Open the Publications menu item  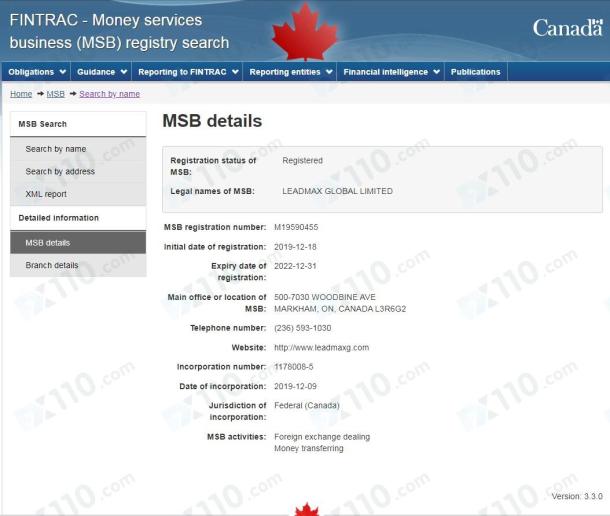tap(475, 72)
